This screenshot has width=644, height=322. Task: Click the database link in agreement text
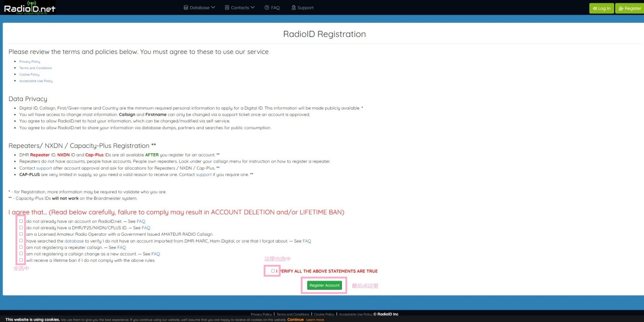pyautogui.click(x=74, y=241)
